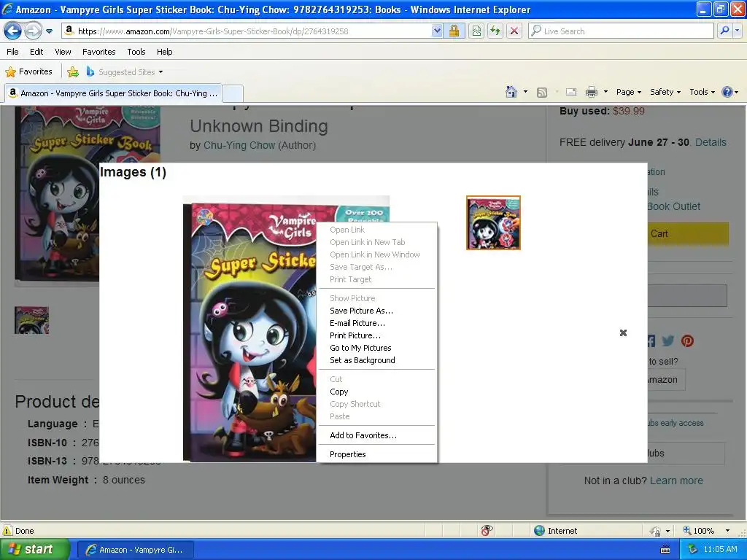Open the search provider dropdown arrow
The height and width of the screenshot is (560, 747).
coord(738,31)
